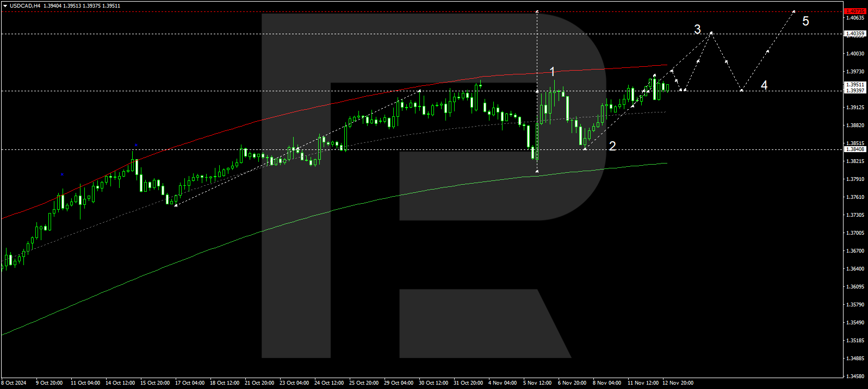The image size is (868, 389).
Task: Click the 1.34580 price axis value
Action: point(855,376)
